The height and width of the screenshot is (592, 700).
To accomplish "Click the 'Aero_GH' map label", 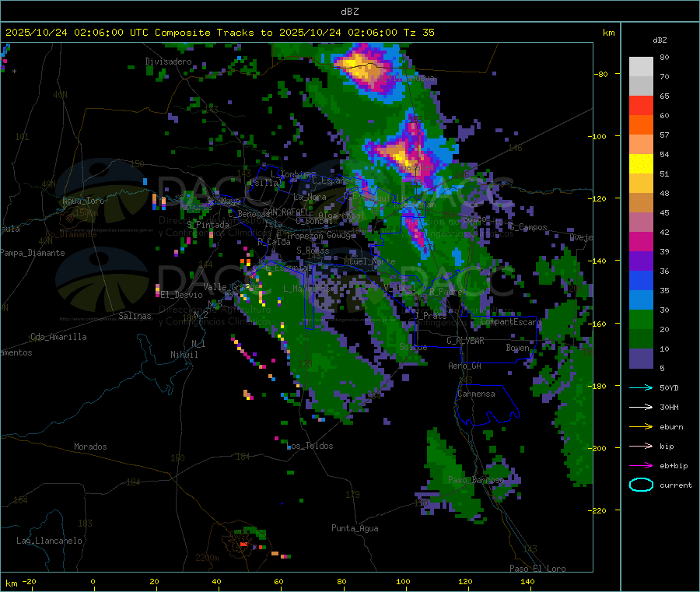I will [x=464, y=366].
